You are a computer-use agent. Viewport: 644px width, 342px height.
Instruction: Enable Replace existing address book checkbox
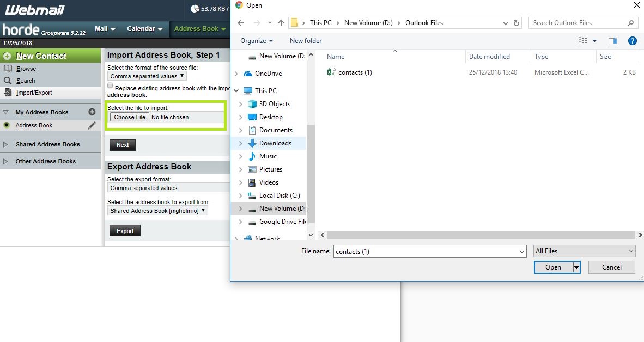tap(111, 86)
